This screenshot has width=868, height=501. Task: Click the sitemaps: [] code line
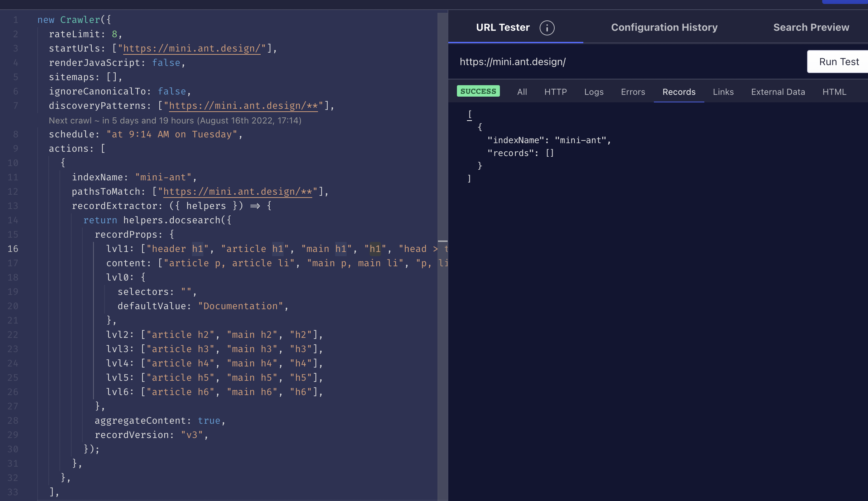coord(86,77)
